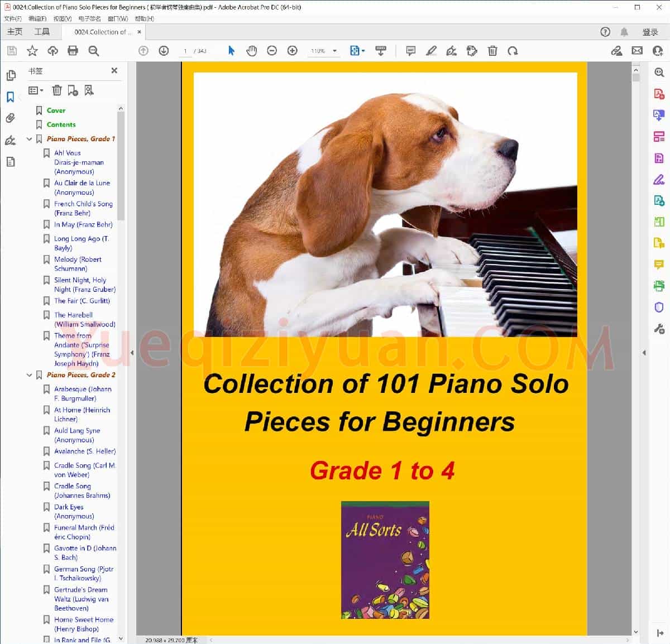670x644 pixels.
Task: Open Fill & Sign tool in right pane
Action: pyautogui.click(x=659, y=179)
